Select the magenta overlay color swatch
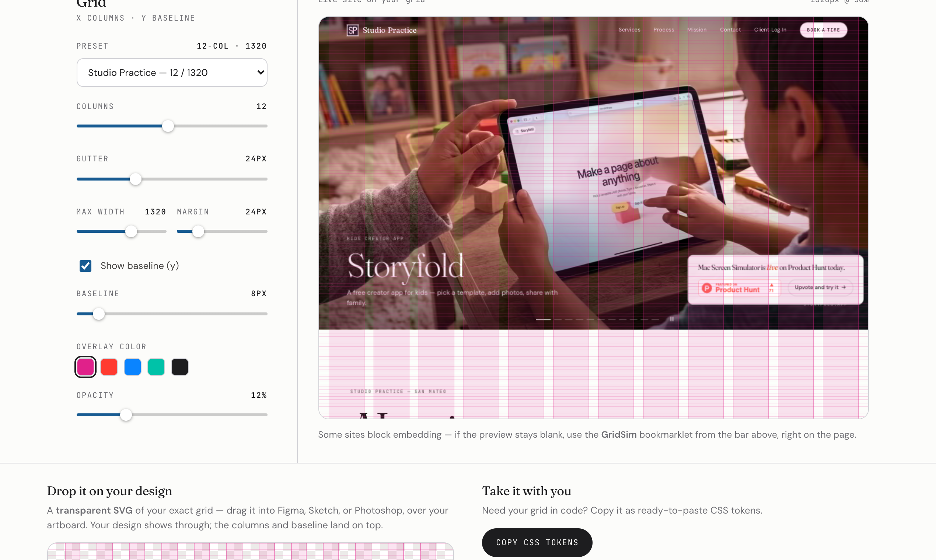Screen dimensions: 936x560 (85, 367)
